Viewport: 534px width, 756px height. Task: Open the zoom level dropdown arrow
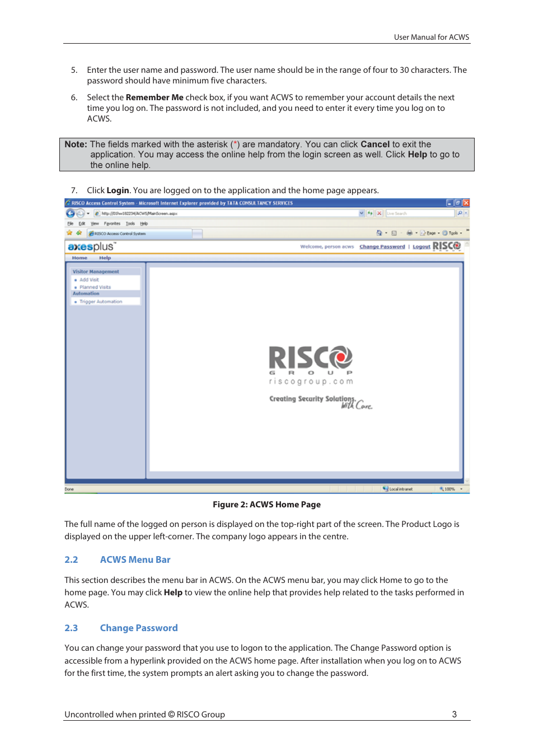[461, 489]
